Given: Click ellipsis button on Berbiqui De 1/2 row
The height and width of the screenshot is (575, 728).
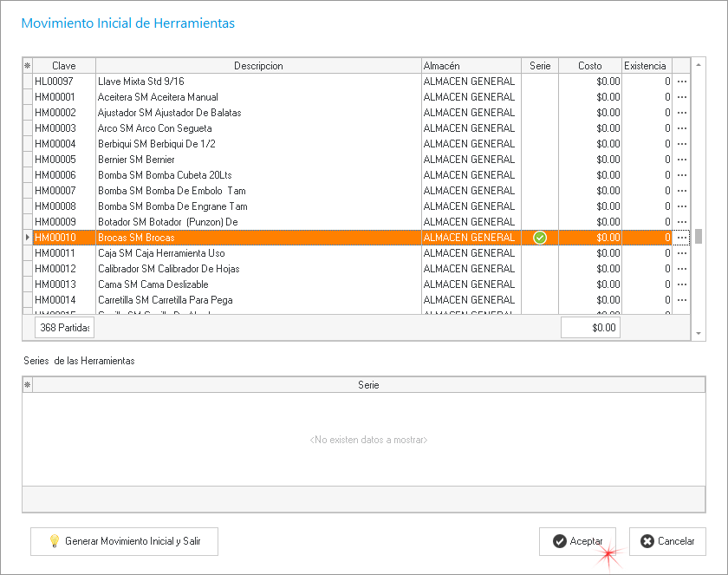Looking at the screenshot, I should (682, 144).
